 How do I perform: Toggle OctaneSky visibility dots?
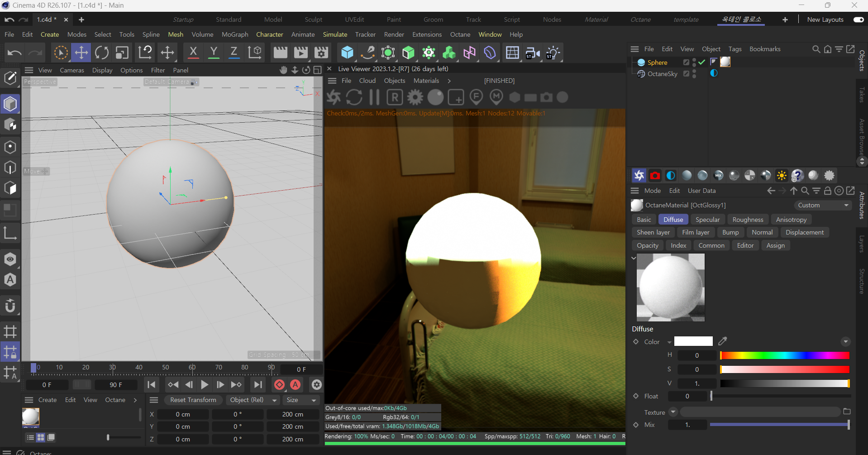(695, 74)
